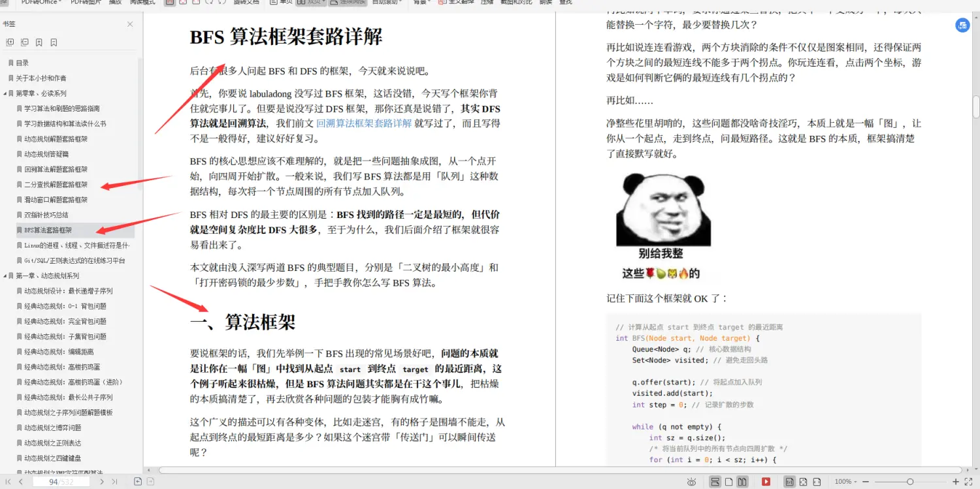The width and height of the screenshot is (980, 489).
Task: Start presentation with the red play icon
Action: click(766, 481)
